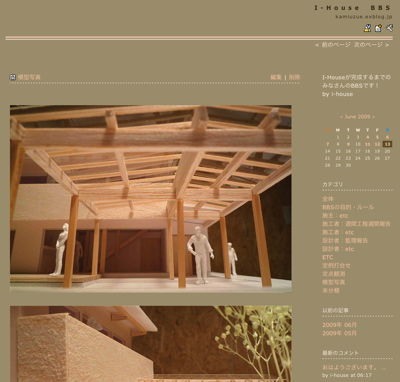Click the 'by i-house at 06:17' comment text
Screen dimensions: 400x382
click(x=347, y=375)
